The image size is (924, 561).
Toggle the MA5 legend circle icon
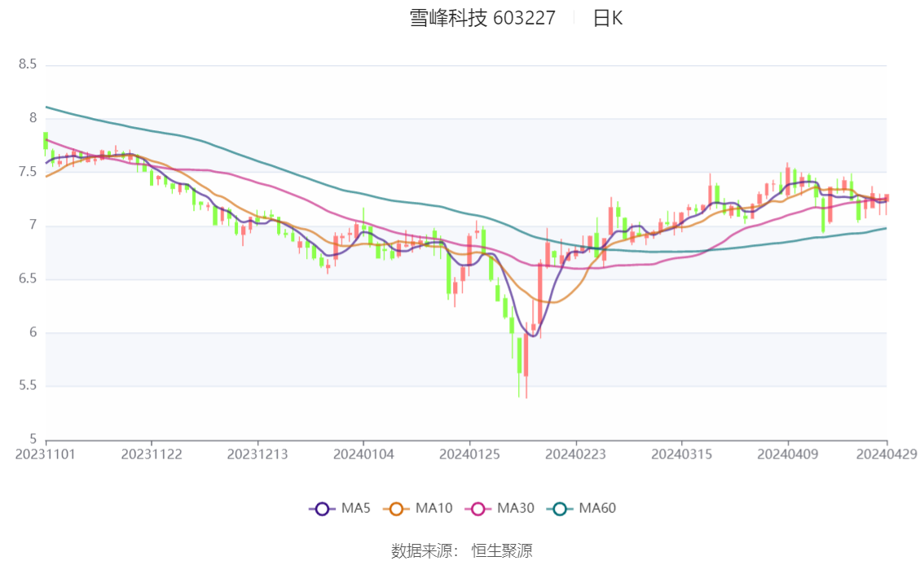[x=322, y=509]
